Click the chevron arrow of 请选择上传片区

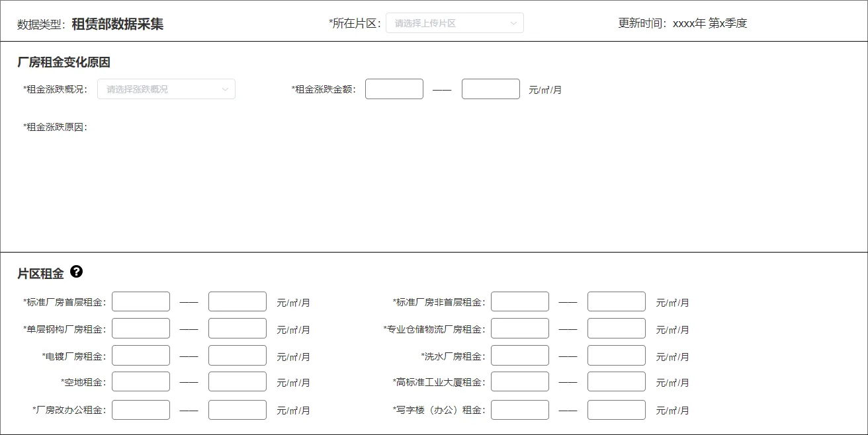[x=513, y=23]
